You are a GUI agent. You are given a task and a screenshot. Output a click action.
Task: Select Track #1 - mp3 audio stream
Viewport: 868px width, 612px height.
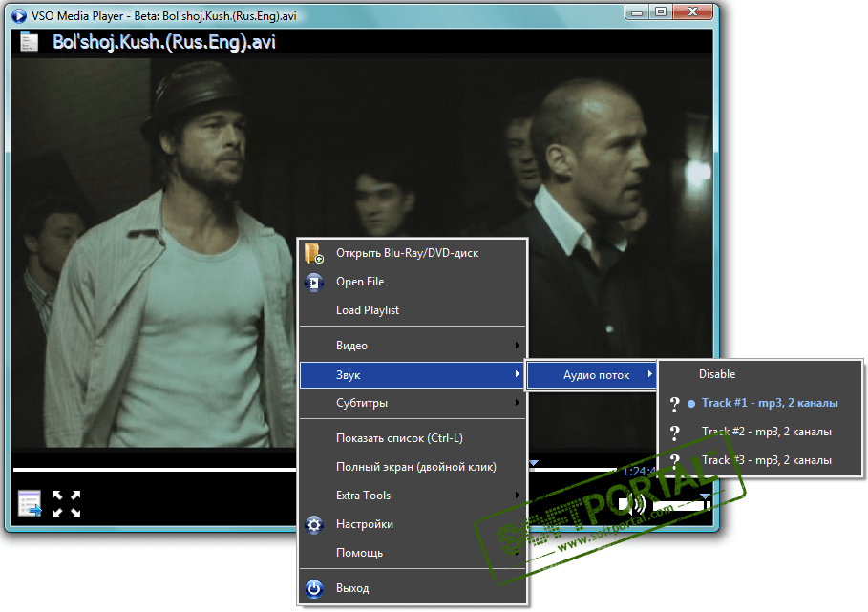click(760, 404)
